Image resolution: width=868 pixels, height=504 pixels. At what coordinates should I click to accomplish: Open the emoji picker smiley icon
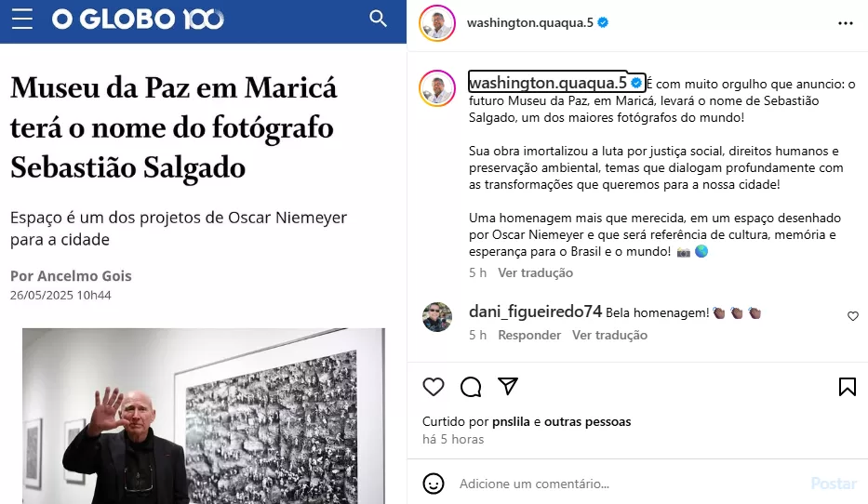point(434,484)
